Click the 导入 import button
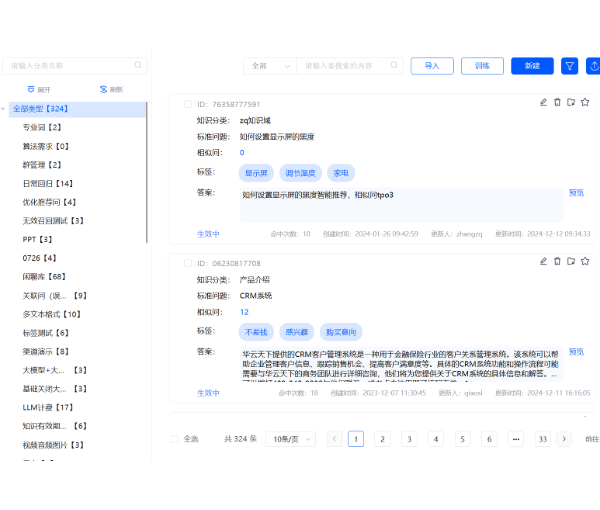This screenshot has width=600, height=510. 432,66
